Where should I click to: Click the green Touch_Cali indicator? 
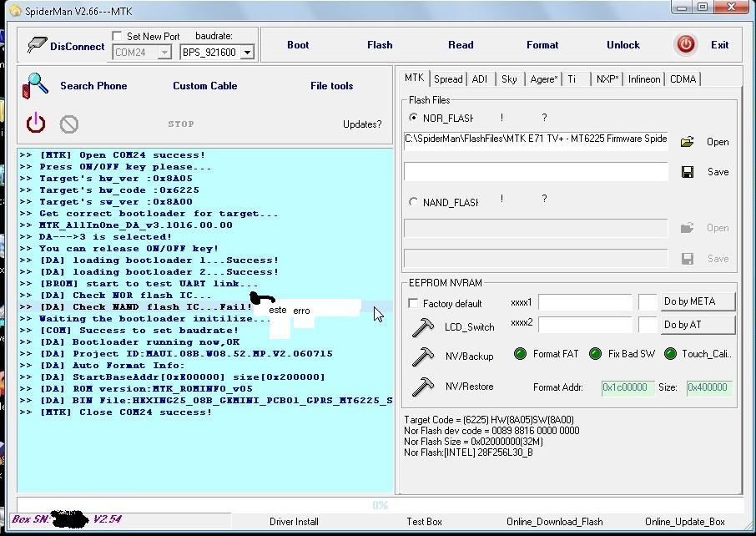click(x=670, y=354)
